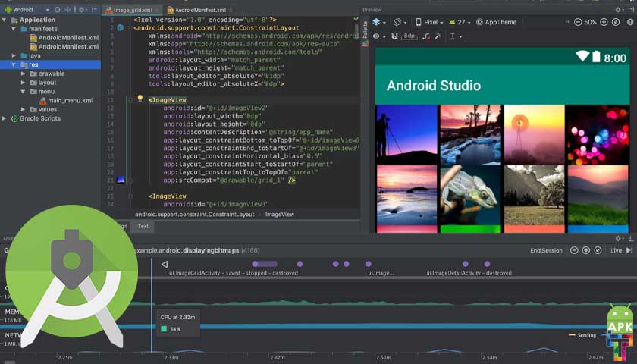
Task: Click the class gutter icon on line 2
Action: tap(121, 27)
